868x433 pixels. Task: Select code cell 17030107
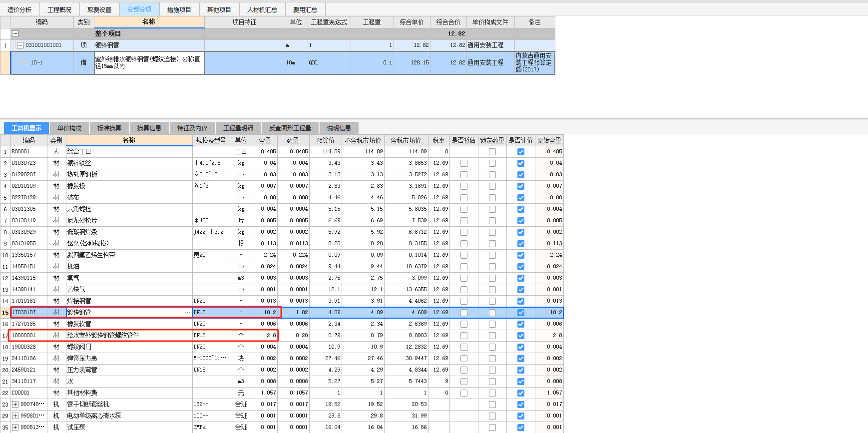(x=29, y=313)
